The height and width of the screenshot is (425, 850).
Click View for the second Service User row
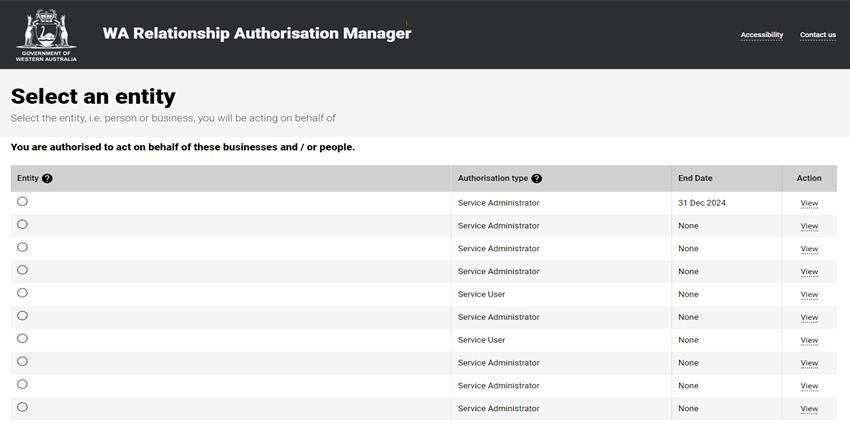click(809, 340)
